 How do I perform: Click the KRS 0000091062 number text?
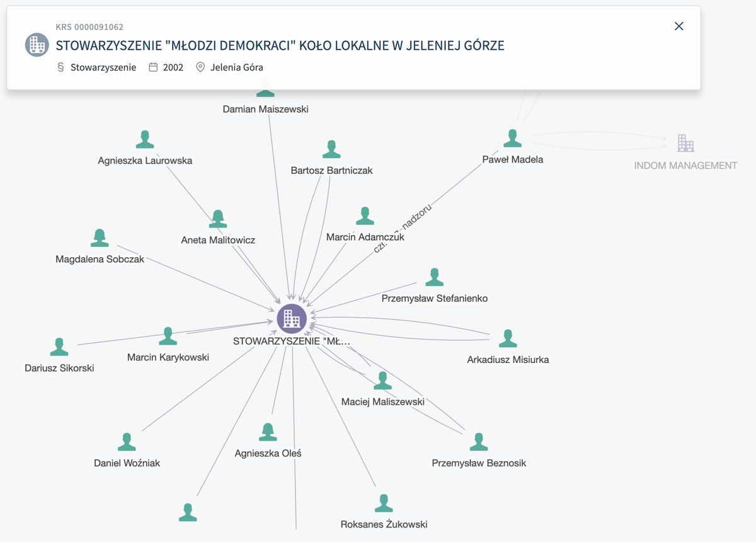pos(89,27)
